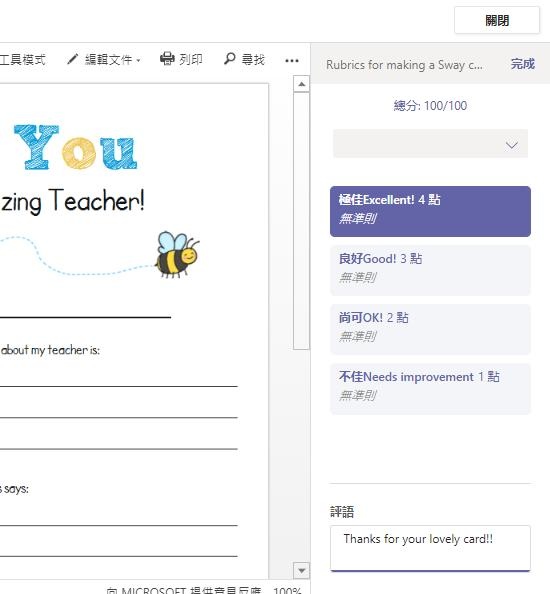550x594 pixels.
Task: Click the printer icon
Action: (x=167, y=59)
